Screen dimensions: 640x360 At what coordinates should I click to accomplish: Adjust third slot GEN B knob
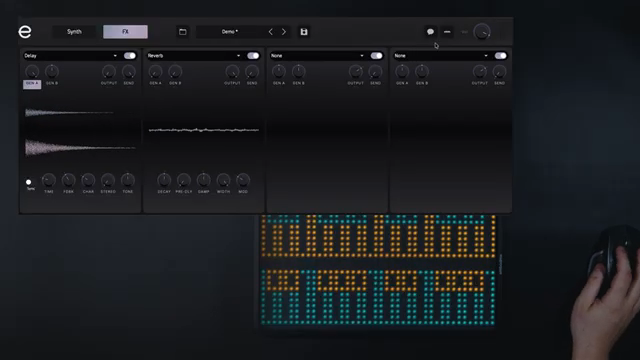coord(298,72)
